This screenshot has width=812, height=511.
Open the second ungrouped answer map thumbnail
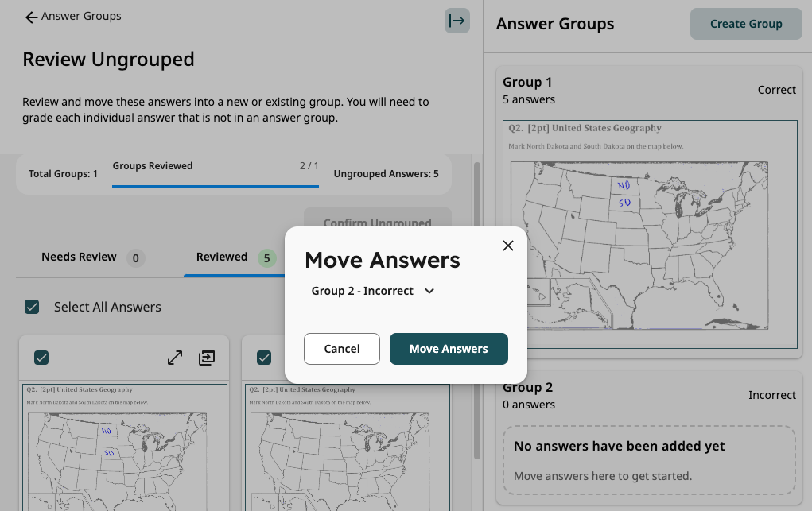(348, 447)
